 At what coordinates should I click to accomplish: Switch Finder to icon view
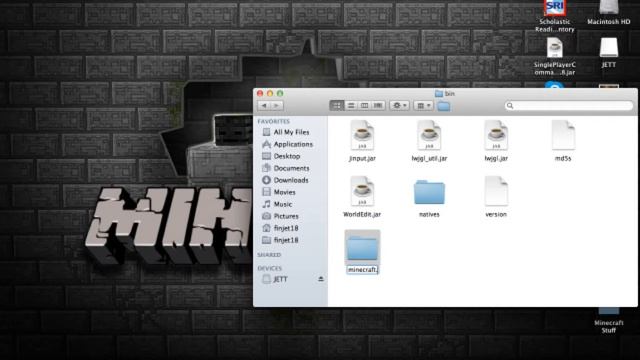(x=337, y=106)
